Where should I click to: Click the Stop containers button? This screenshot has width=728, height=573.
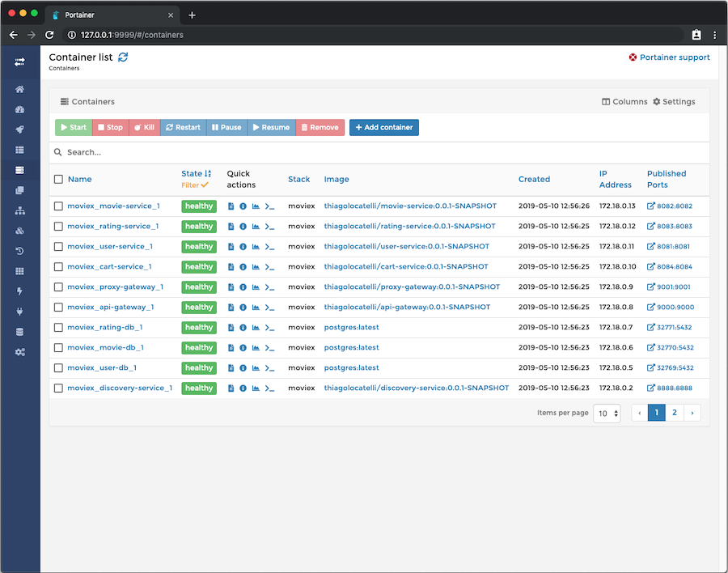pyautogui.click(x=111, y=127)
